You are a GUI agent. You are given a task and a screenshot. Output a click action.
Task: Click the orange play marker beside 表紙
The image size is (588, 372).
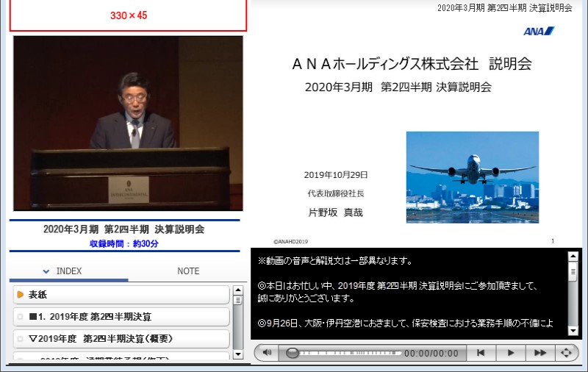click(x=21, y=295)
